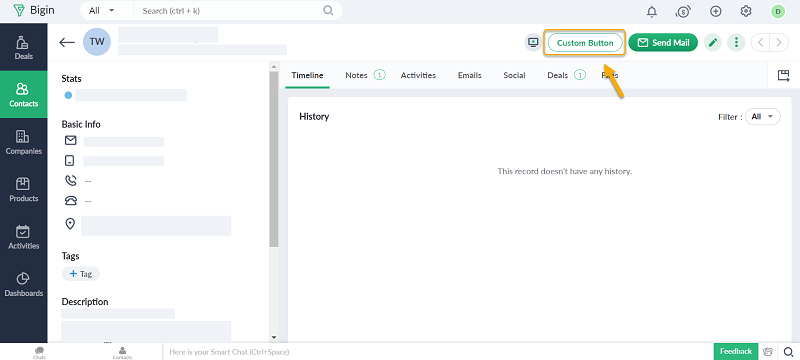This screenshot has height=360, width=800.
Task: Open the Contacts module in sidebar
Action: tap(23, 95)
